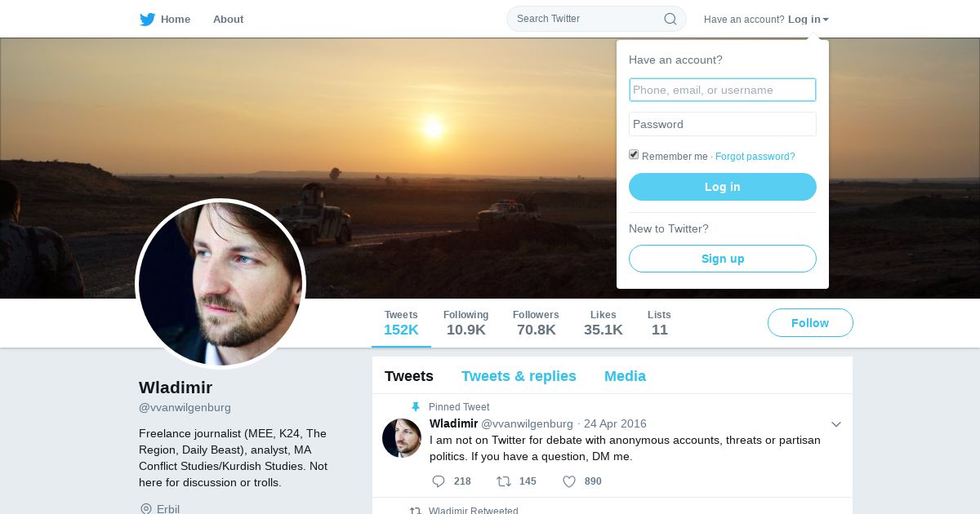Click the search magnifier icon

(670, 19)
